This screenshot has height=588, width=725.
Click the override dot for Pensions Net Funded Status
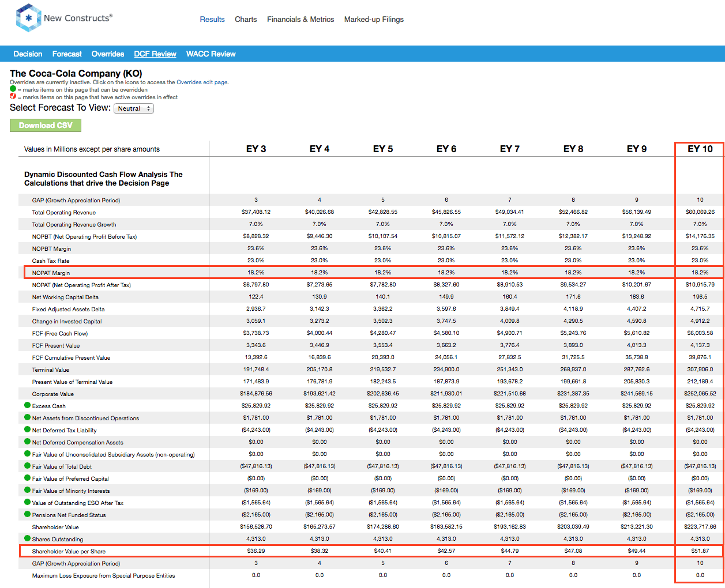tap(27, 514)
